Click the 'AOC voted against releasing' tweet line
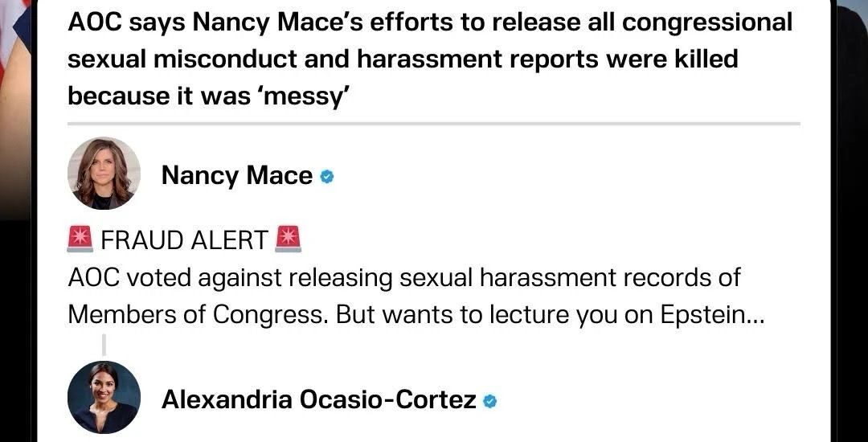Viewport: 868px width, 442px height. (403, 278)
